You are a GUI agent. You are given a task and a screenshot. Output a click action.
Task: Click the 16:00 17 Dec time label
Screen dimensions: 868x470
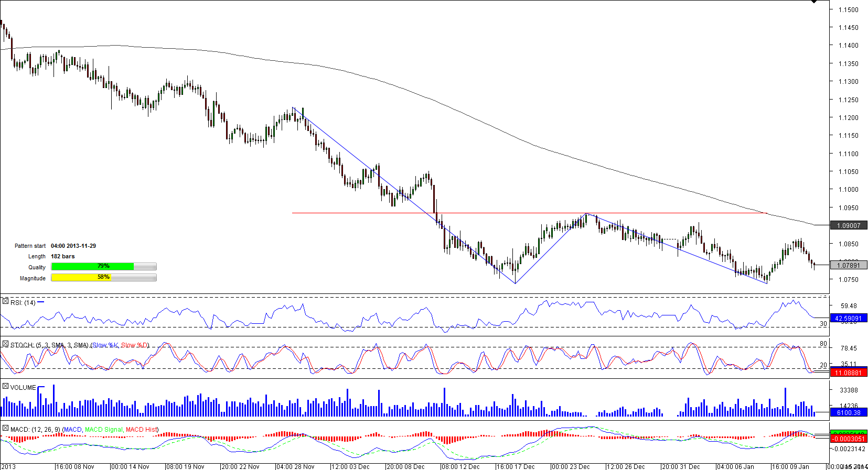pos(516,466)
